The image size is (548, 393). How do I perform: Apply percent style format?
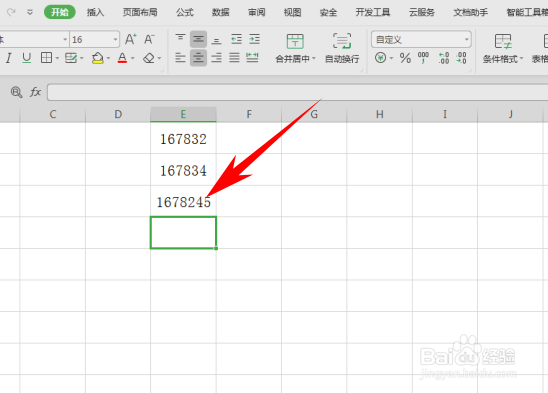tap(405, 58)
